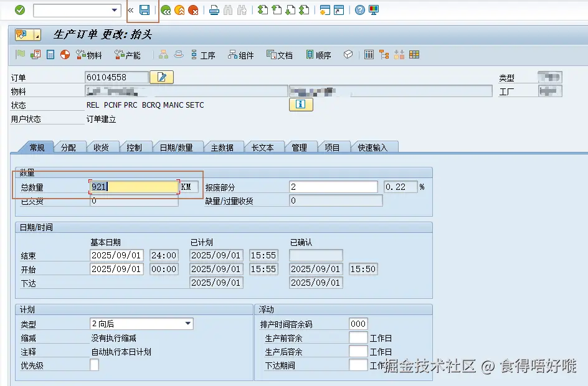Click the 产能 capacity button
The image size is (588, 386).
(x=128, y=55)
